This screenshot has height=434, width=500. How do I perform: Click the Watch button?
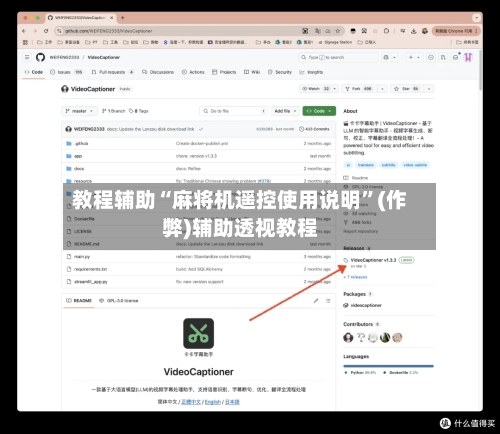[x=315, y=89]
